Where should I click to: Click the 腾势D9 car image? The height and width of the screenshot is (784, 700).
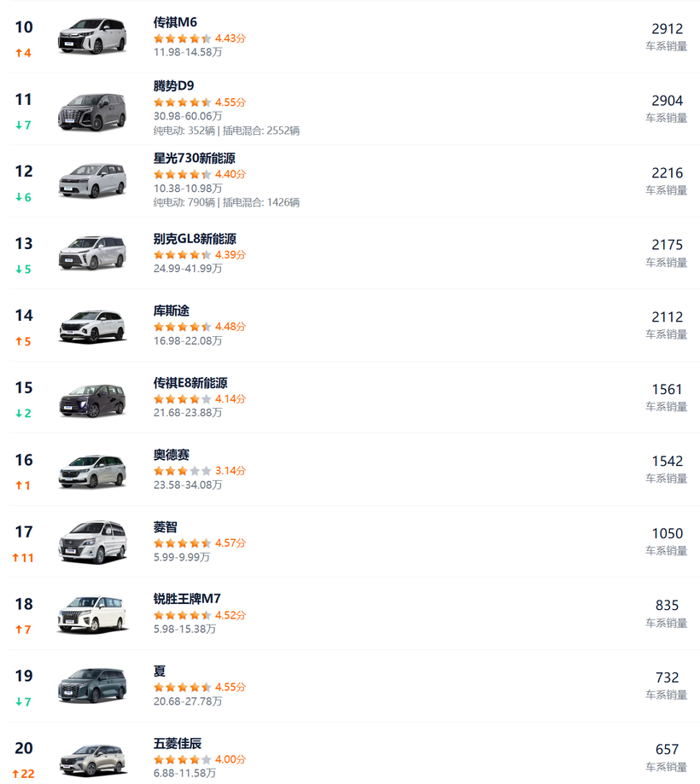pyautogui.click(x=92, y=110)
